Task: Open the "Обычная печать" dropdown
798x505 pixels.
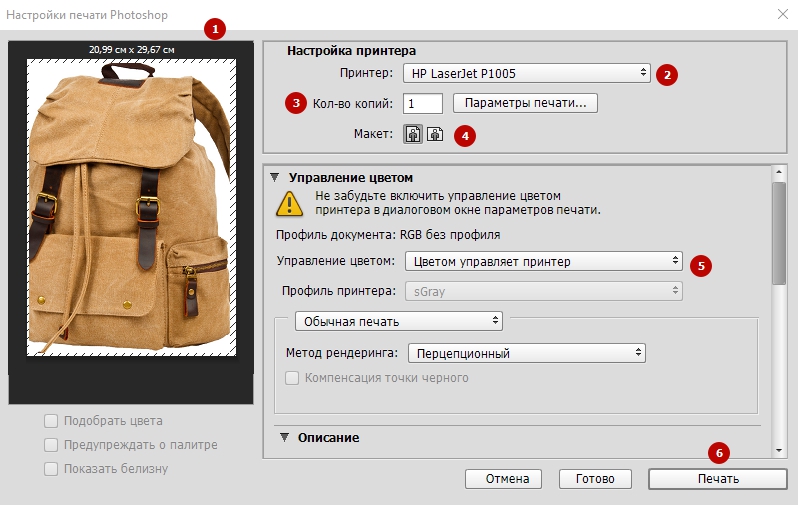Action: [398, 321]
